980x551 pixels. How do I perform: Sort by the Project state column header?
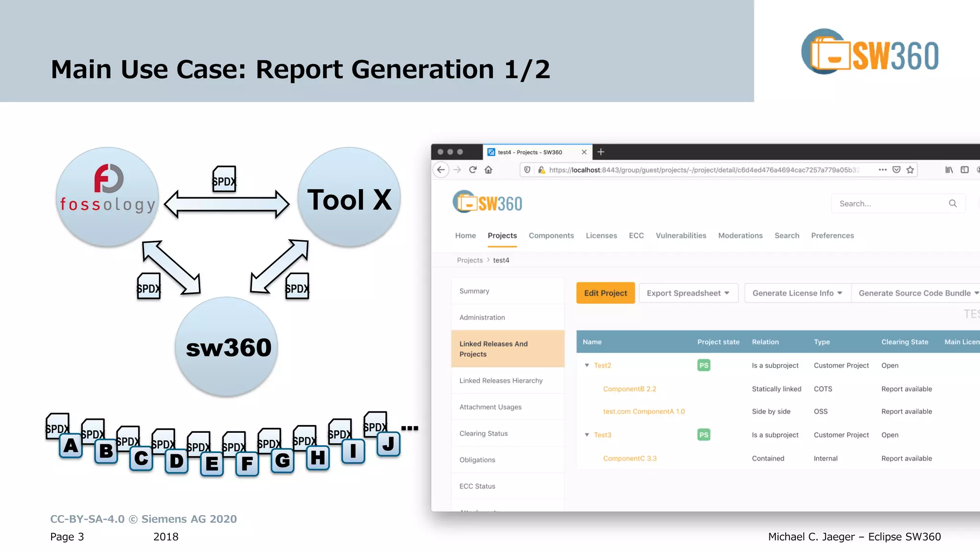718,342
